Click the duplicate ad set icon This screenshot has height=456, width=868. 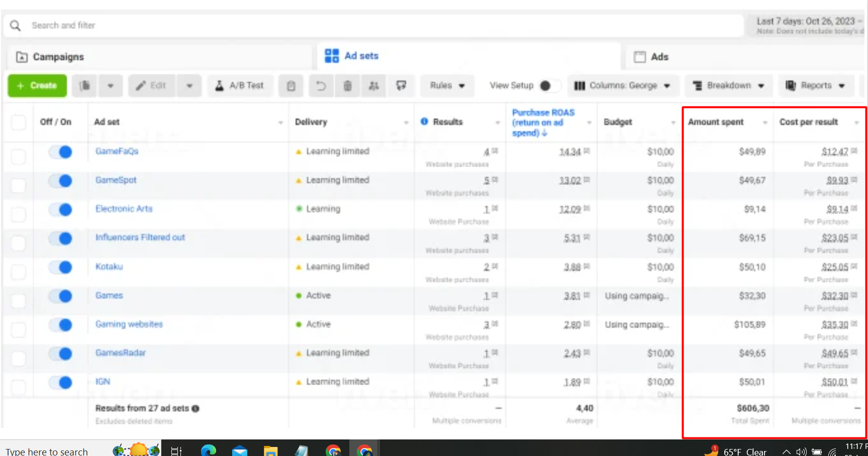(85, 86)
